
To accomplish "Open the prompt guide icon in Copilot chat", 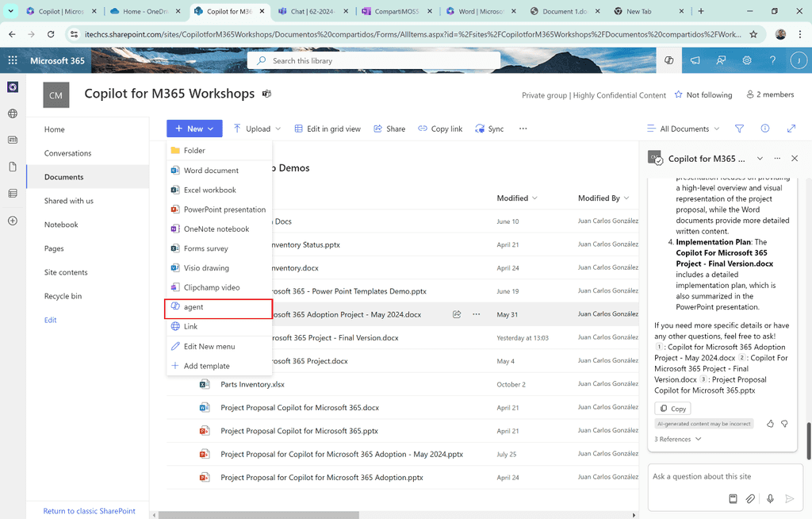I will (x=733, y=498).
